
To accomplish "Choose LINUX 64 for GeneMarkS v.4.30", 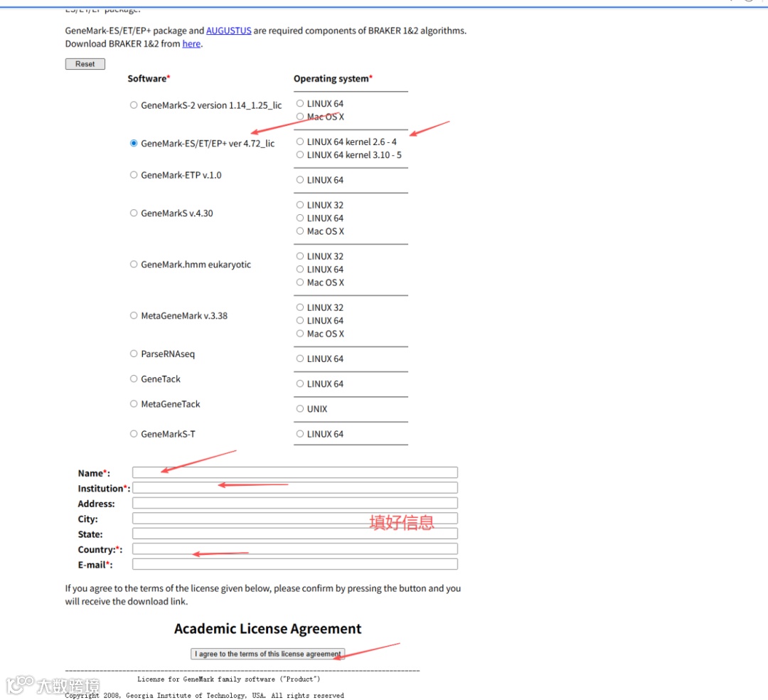I will point(300,218).
